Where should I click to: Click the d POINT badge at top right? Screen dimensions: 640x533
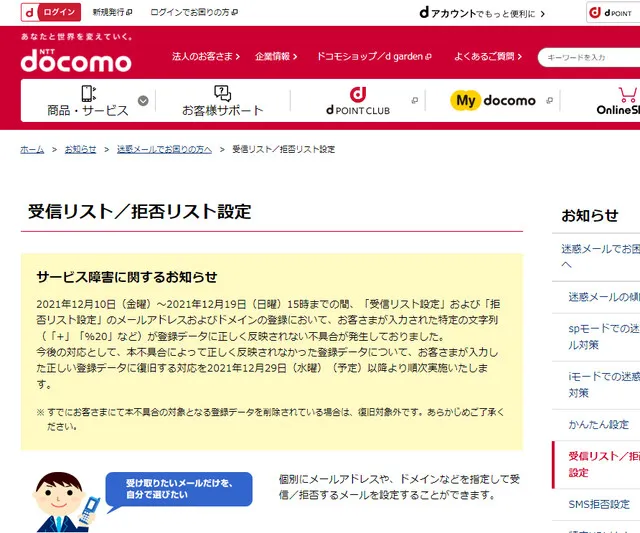coord(613,13)
